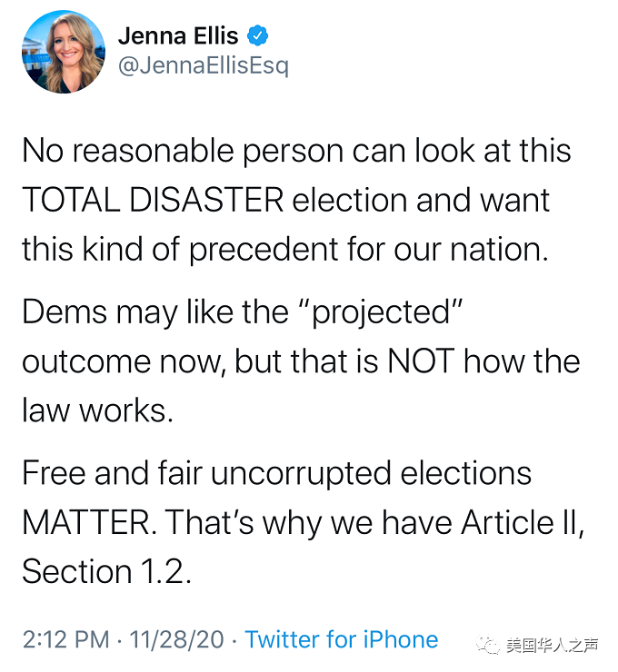
Task: Click the paragraph starting "Dems may like"
Action: [x=300, y=361]
